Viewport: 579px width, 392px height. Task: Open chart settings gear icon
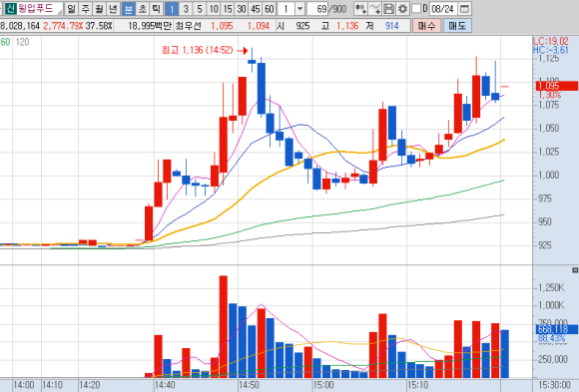pyautogui.click(x=402, y=9)
